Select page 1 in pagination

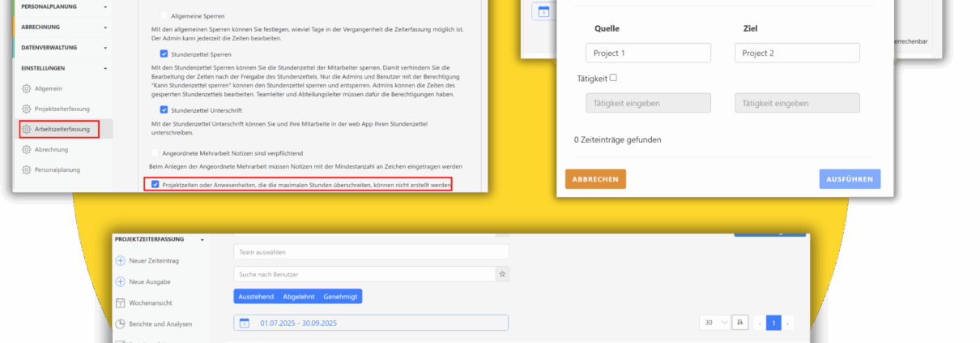pos(773,323)
